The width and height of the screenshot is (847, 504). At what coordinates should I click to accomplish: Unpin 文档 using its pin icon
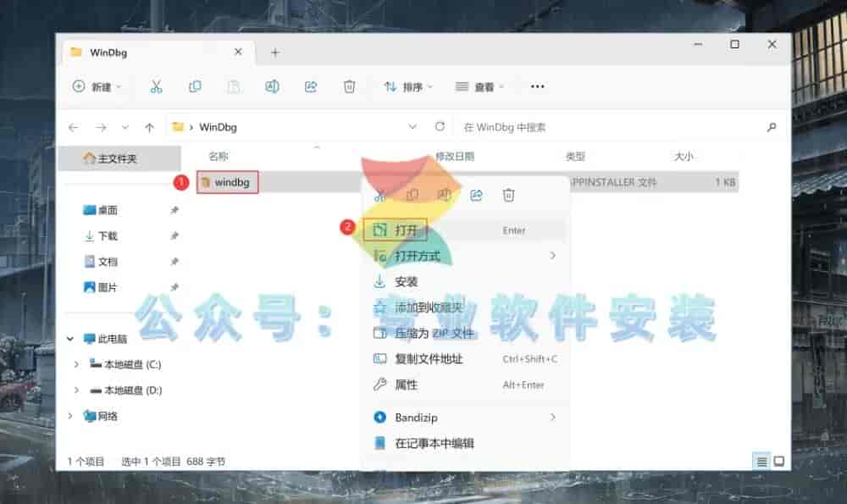click(174, 262)
